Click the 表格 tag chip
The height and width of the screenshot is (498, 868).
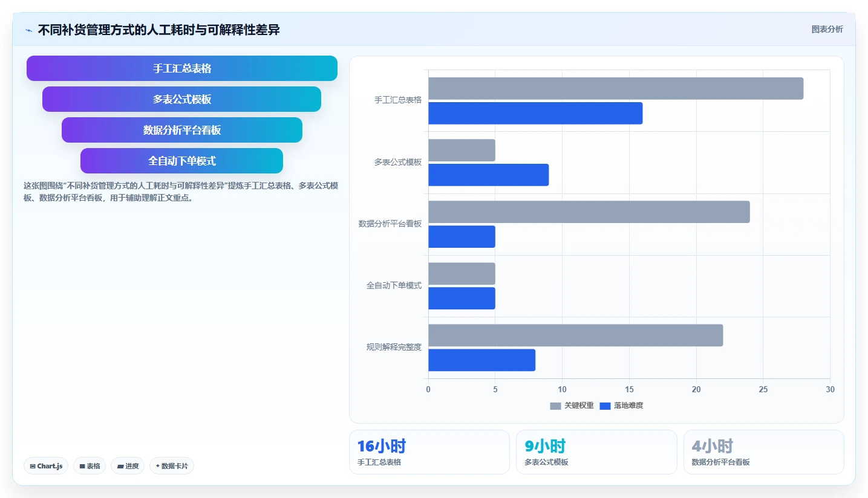[90, 466]
